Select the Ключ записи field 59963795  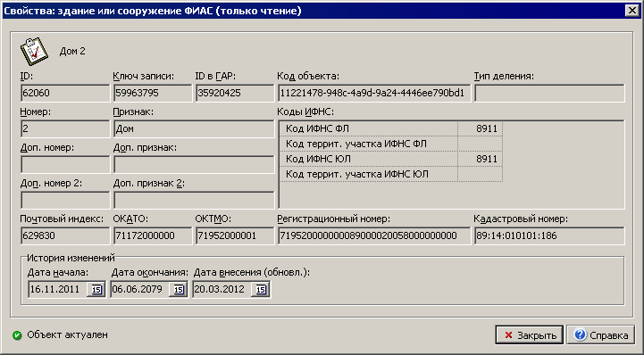pyautogui.click(x=153, y=93)
